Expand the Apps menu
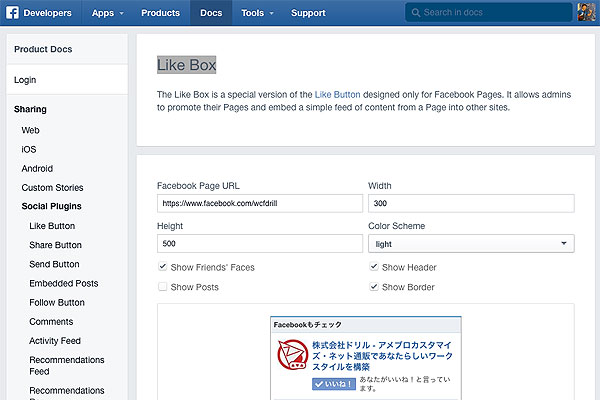This screenshot has height=400, width=600. pyautogui.click(x=108, y=13)
